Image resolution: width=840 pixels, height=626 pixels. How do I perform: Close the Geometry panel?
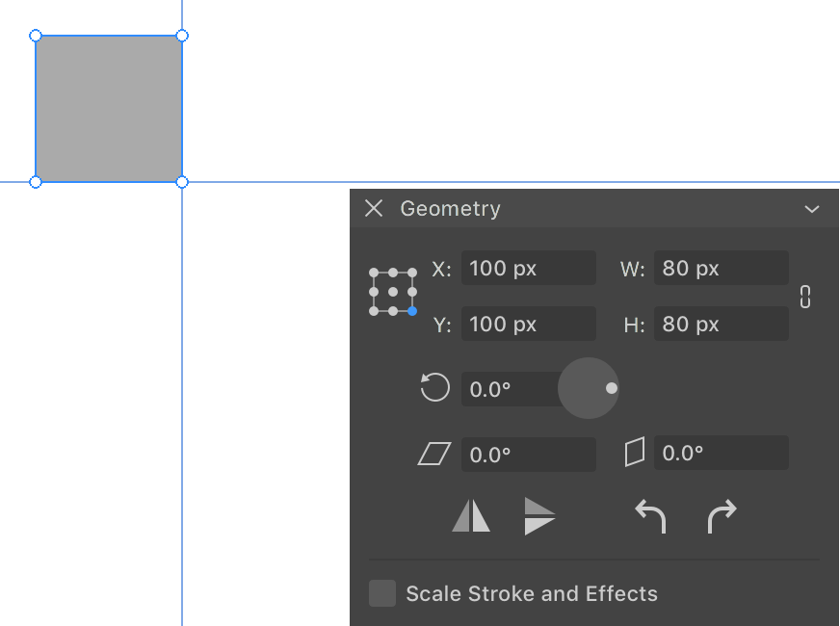(x=374, y=208)
